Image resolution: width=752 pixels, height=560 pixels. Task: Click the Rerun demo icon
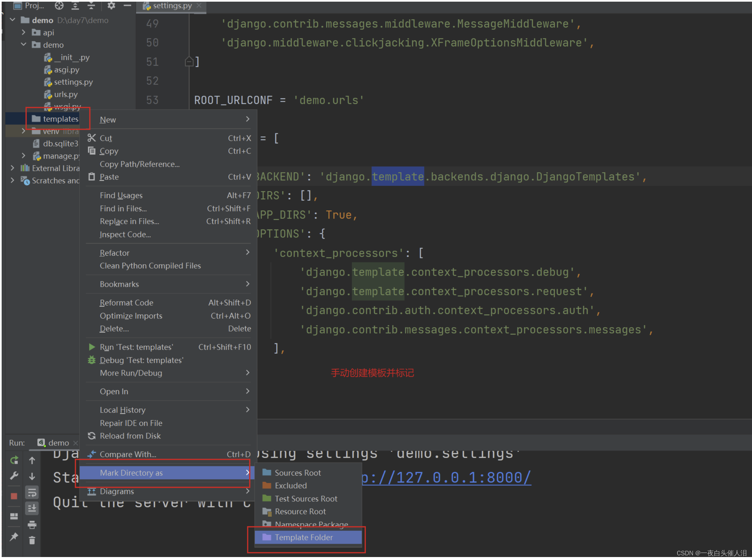point(14,460)
